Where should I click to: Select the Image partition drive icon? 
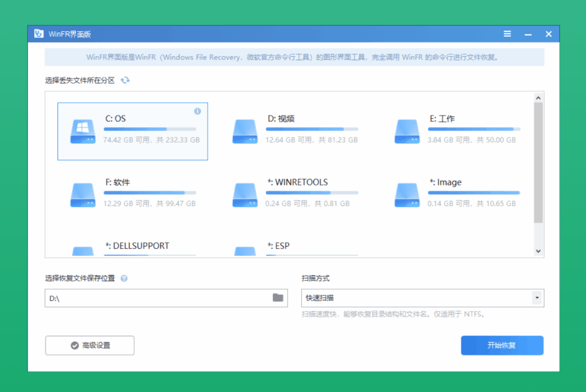407,195
